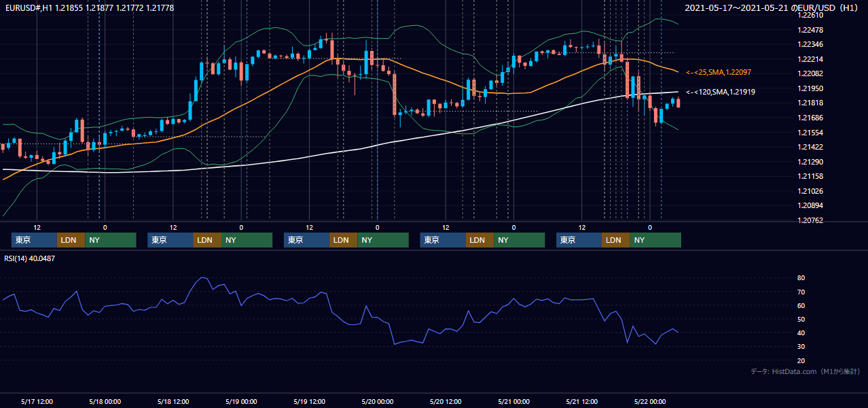This screenshot has width=868, height=408.
Task: Click the RSI 70 level label
Action: (801, 292)
